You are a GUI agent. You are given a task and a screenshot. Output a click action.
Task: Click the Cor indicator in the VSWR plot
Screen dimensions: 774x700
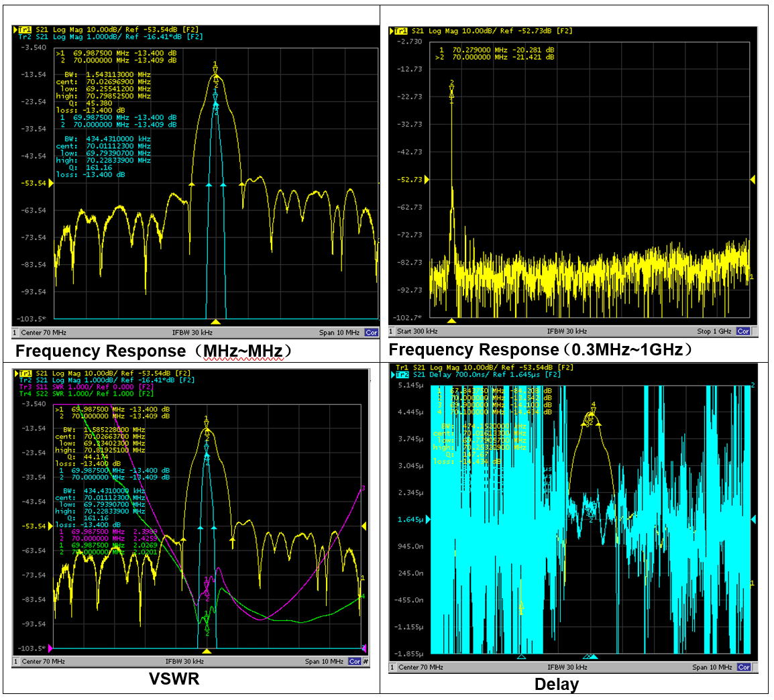click(x=354, y=662)
